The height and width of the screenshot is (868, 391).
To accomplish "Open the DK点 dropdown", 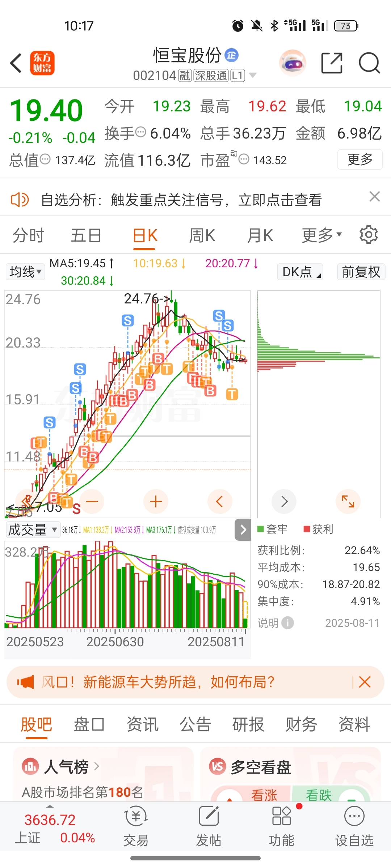I will (x=300, y=272).
